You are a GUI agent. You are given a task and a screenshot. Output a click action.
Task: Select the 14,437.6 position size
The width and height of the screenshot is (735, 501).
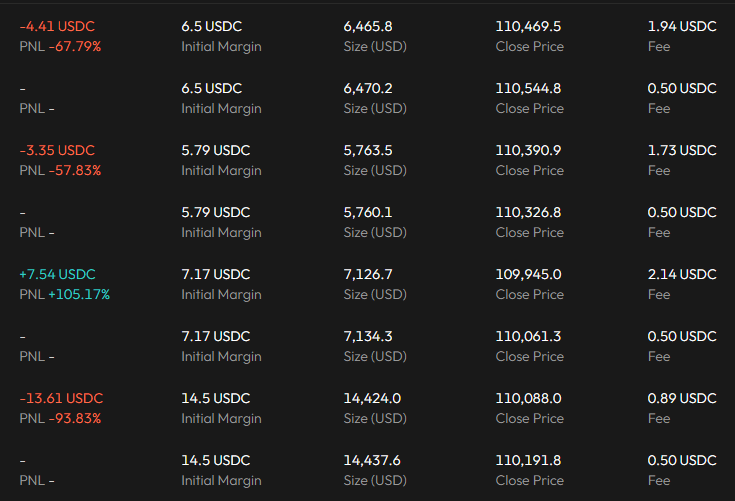[x=372, y=460]
